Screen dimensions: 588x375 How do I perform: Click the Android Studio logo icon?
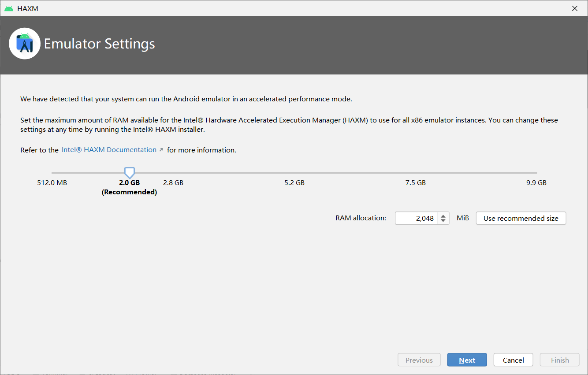click(25, 43)
